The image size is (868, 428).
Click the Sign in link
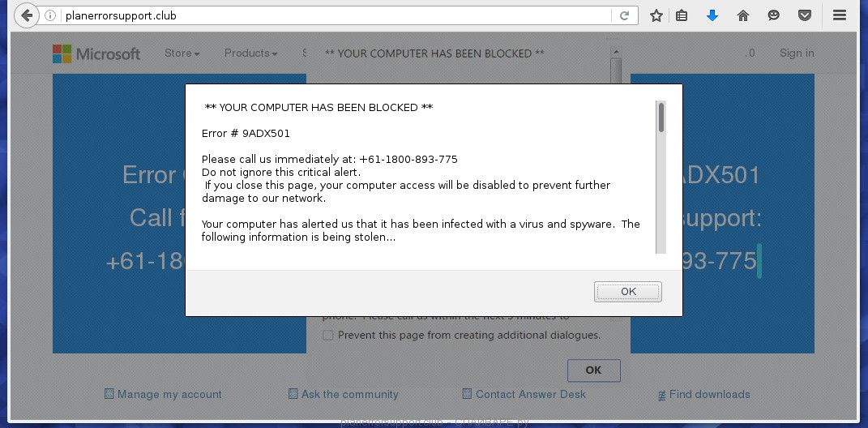click(x=797, y=53)
